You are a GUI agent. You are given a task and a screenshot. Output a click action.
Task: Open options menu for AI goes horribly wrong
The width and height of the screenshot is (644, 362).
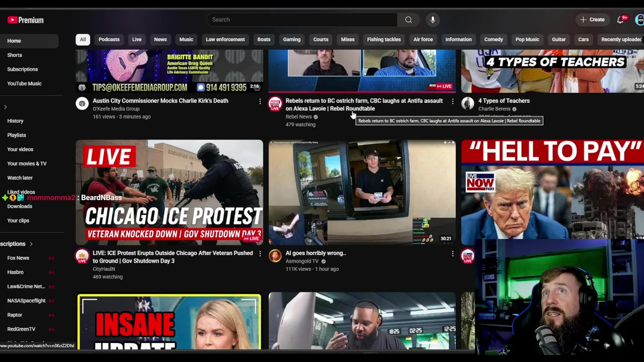tap(452, 254)
